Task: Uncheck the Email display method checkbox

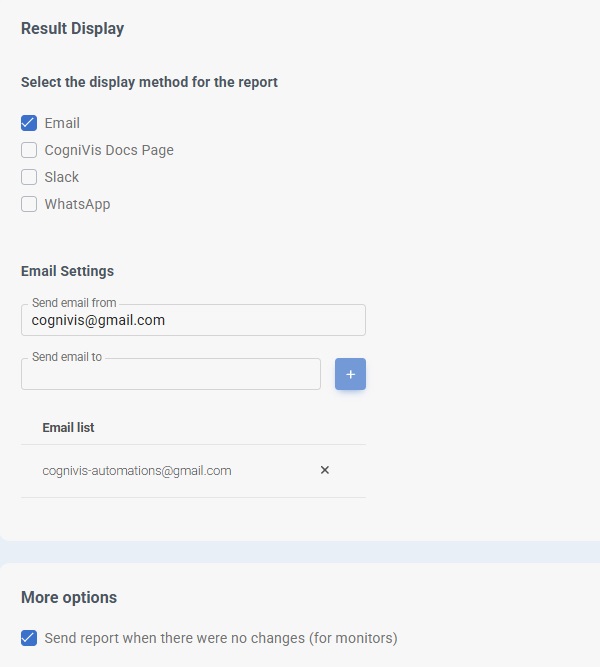Action: coord(29,123)
